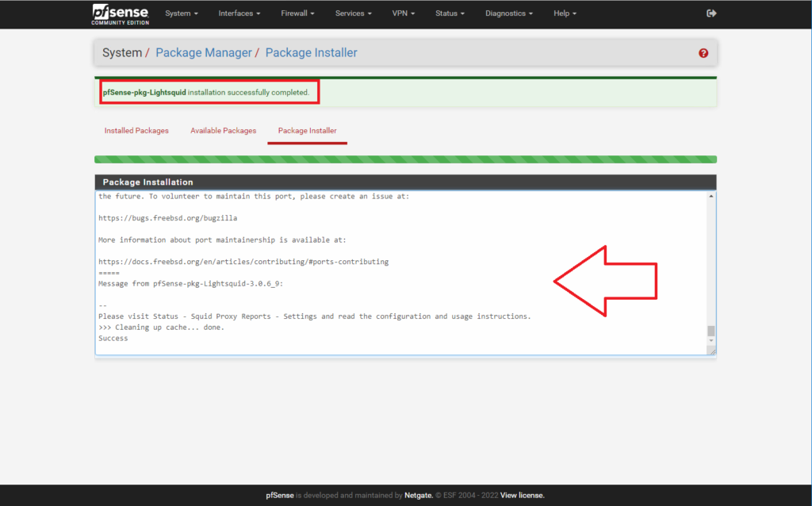Open the red help question mark icon
This screenshot has width=812, height=506.
click(703, 53)
